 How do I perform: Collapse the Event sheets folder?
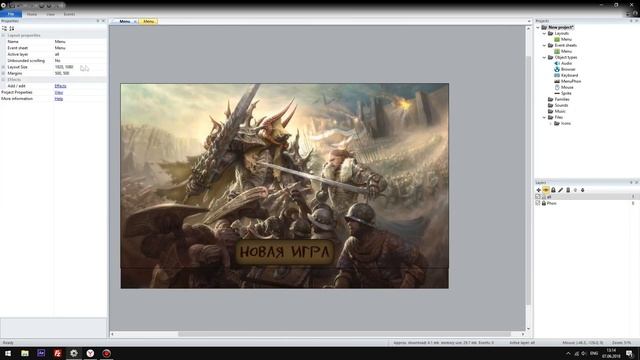[x=544, y=45]
